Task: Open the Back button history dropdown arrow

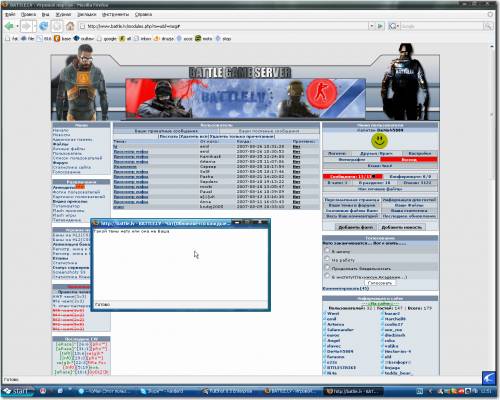Action: (17, 26)
